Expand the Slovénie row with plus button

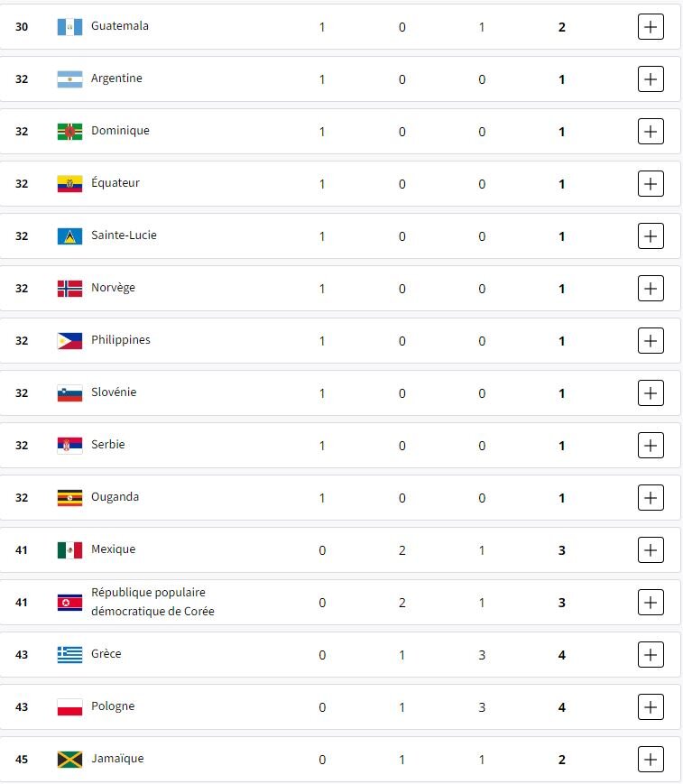click(651, 393)
